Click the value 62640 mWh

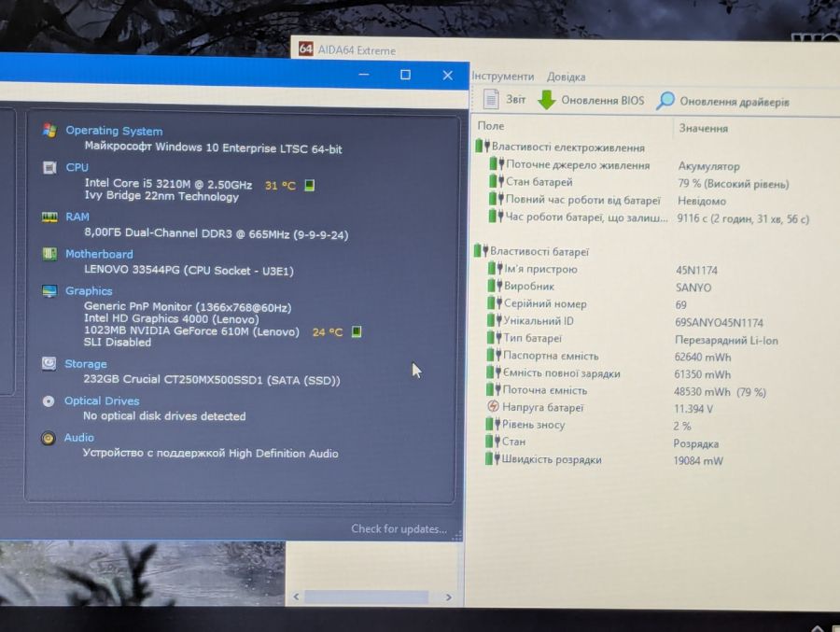point(702,357)
